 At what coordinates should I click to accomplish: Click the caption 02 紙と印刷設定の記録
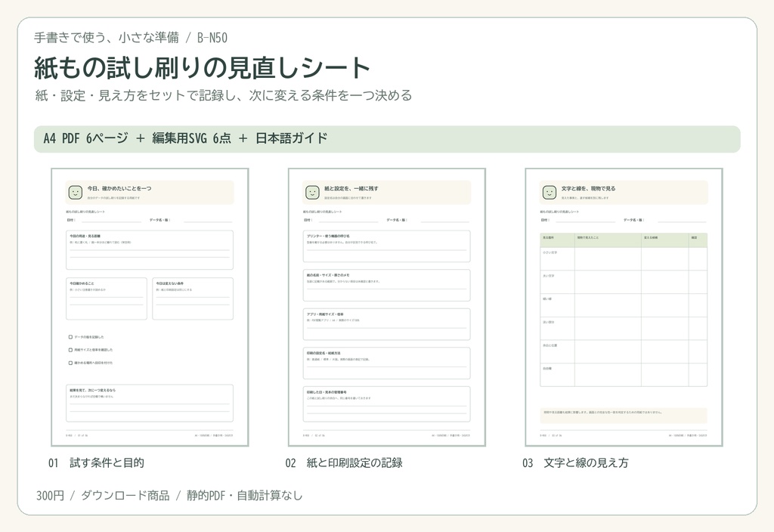click(x=344, y=463)
